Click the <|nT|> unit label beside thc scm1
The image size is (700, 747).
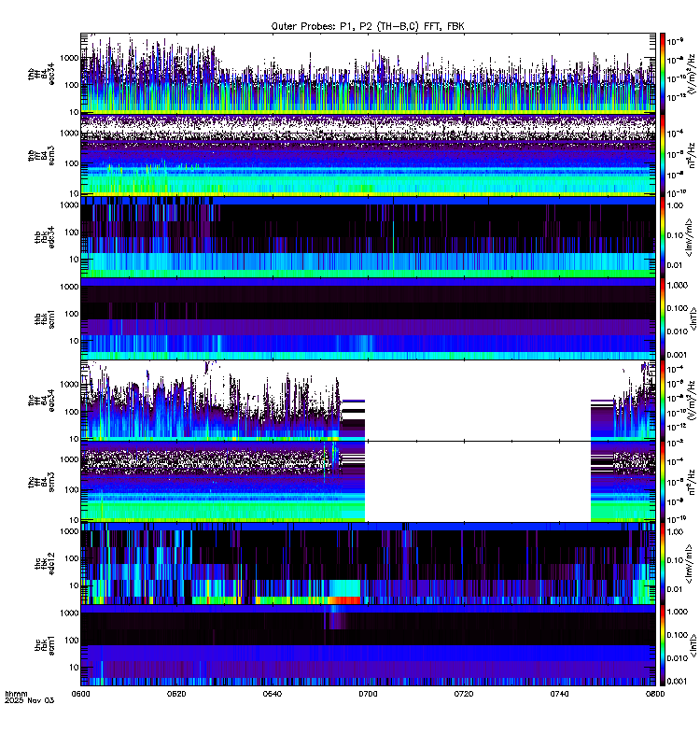(x=693, y=645)
